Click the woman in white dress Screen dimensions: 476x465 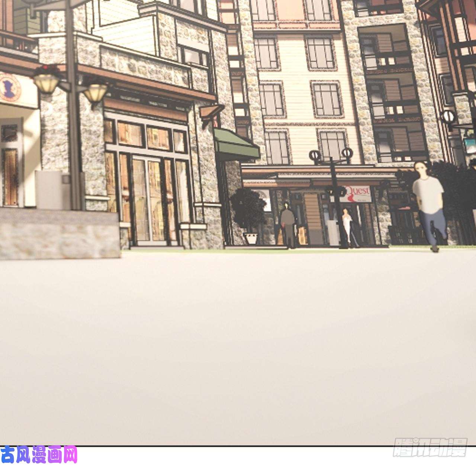347,226
